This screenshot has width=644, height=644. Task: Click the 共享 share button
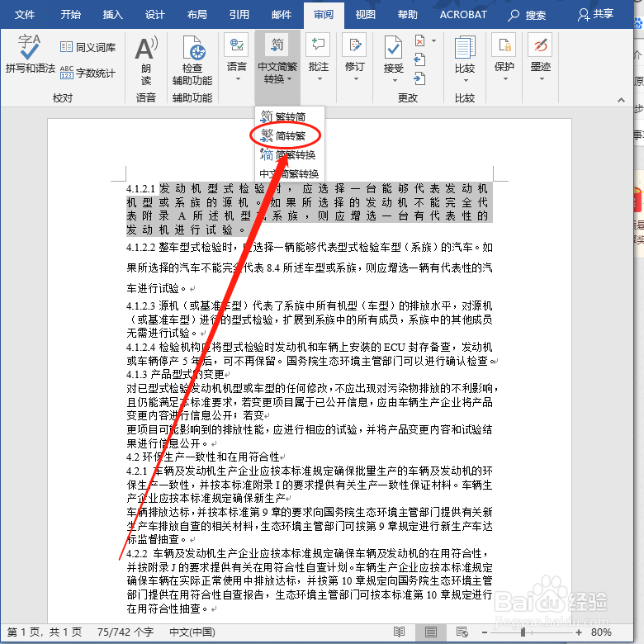tap(595, 14)
